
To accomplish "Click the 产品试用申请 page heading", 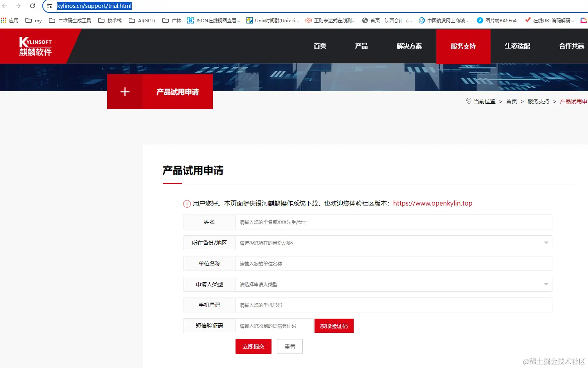I will (193, 170).
